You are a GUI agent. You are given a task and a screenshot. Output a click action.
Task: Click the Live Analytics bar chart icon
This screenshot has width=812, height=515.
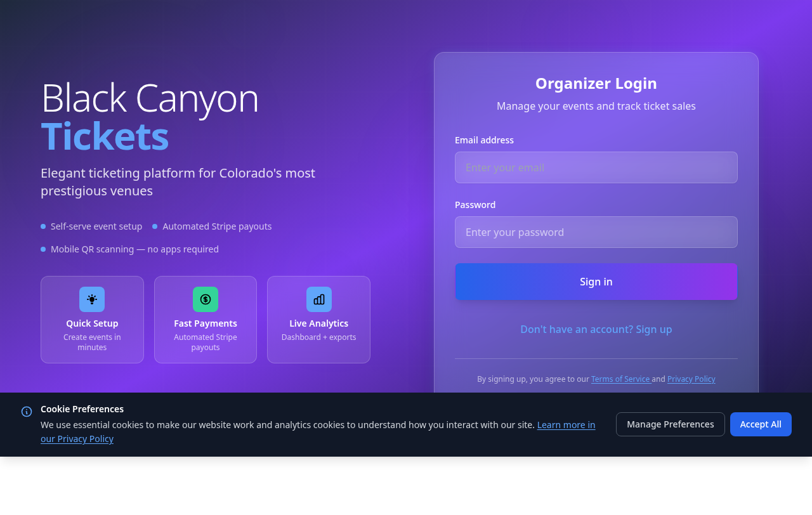319,299
